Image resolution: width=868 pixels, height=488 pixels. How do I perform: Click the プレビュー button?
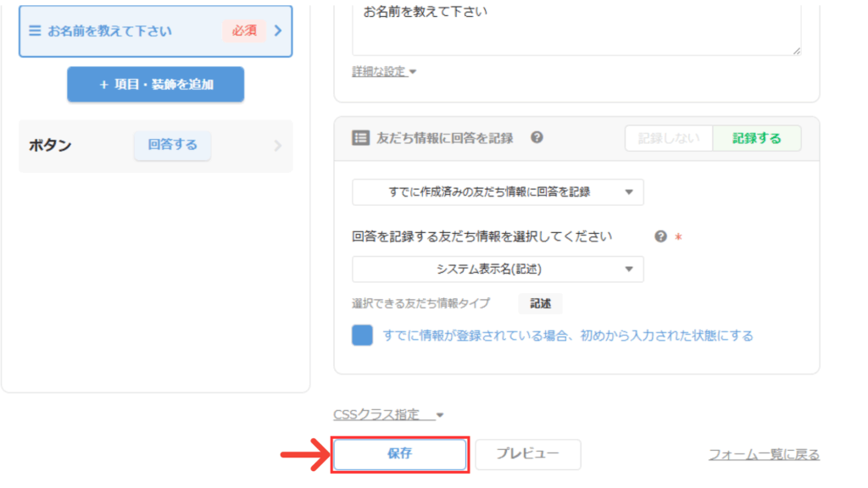coord(527,454)
